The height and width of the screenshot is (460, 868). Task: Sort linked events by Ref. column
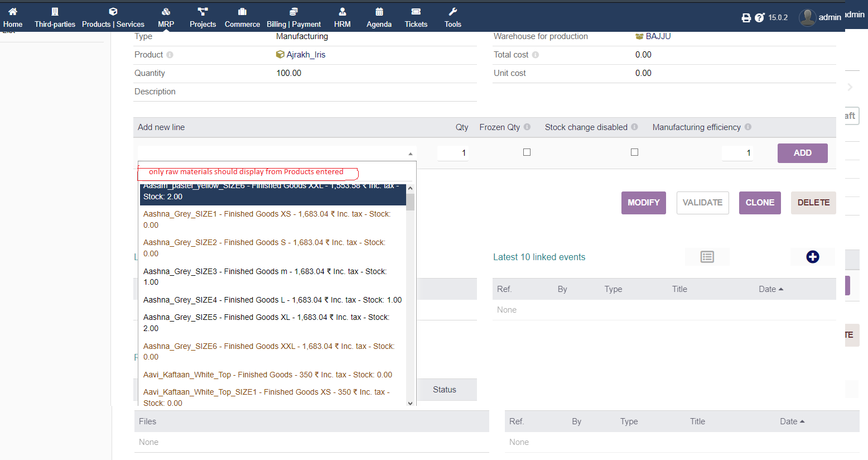coord(504,289)
